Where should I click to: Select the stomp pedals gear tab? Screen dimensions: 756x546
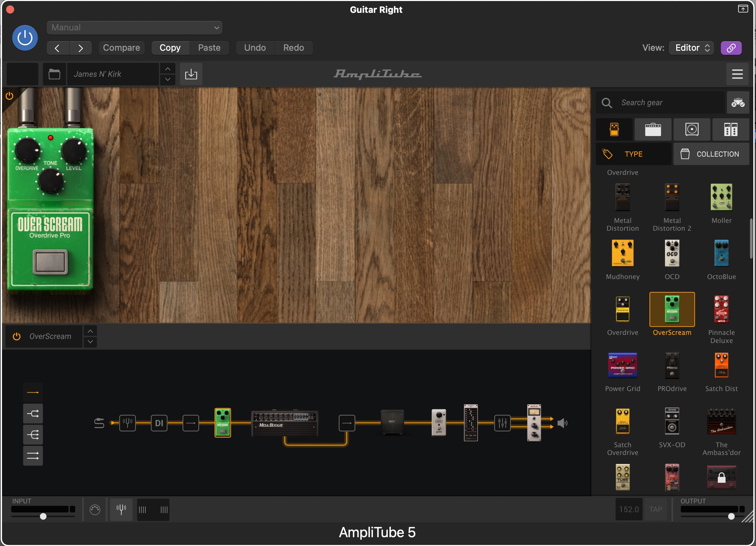point(614,130)
